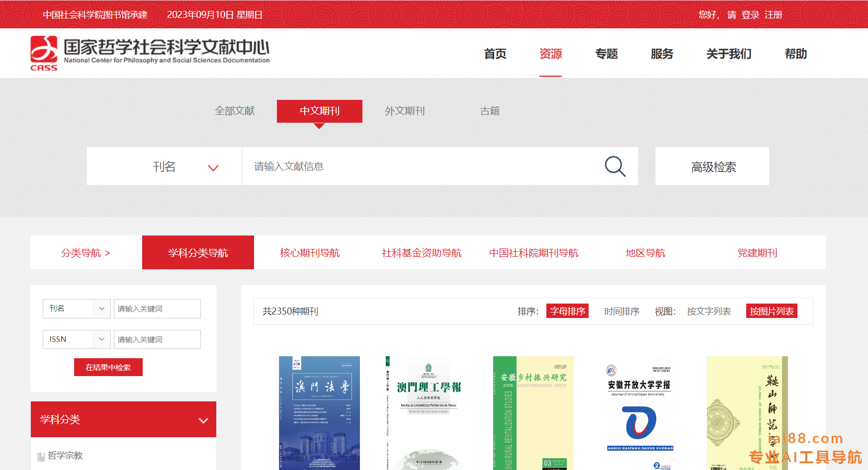Click the date 2023年09月10日 星期日
Image resolution: width=868 pixels, height=470 pixels.
point(215,15)
